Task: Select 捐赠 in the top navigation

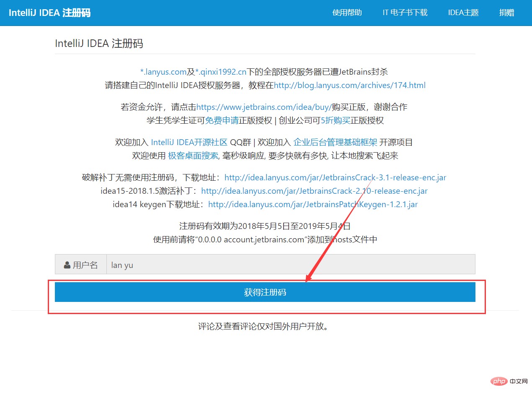Action: click(506, 13)
